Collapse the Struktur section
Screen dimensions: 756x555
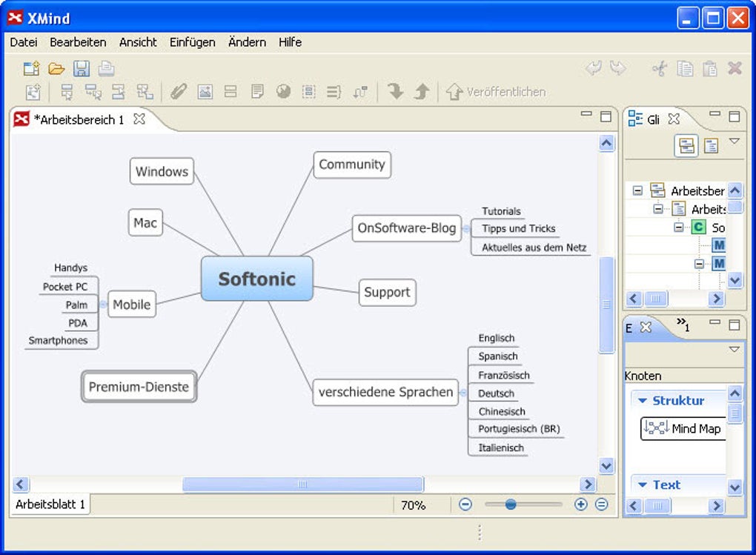[642, 400]
